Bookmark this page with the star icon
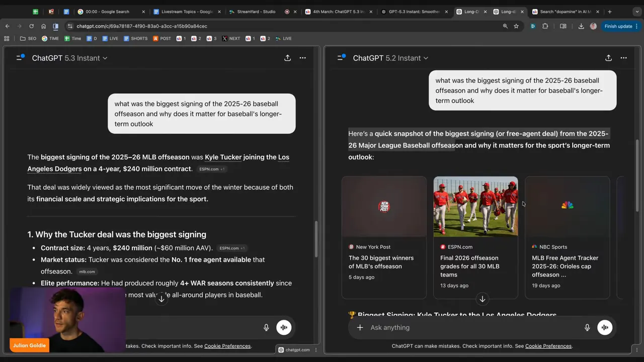Image resolution: width=644 pixels, height=362 pixels. pyautogui.click(x=516, y=26)
